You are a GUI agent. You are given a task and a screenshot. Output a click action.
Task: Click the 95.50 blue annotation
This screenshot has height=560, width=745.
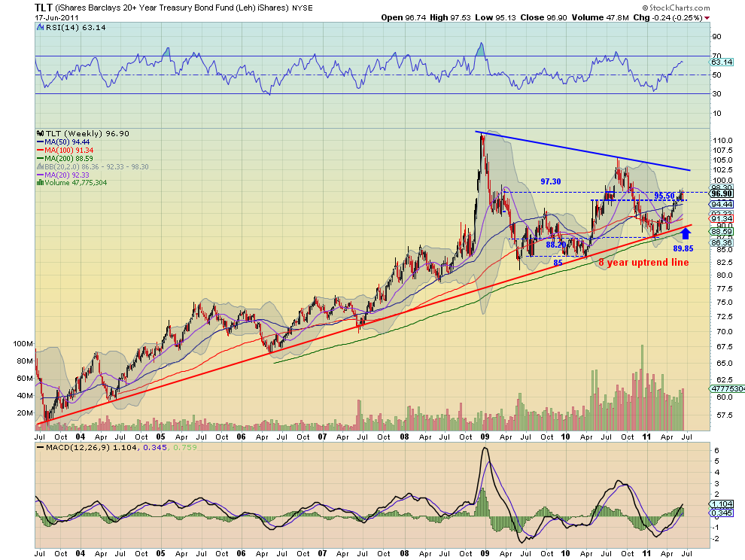(664, 196)
